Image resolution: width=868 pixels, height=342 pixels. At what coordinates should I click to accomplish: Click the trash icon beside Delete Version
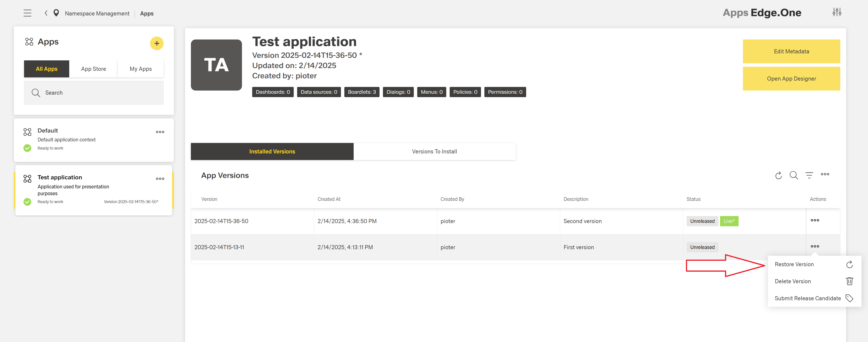pyautogui.click(x=850, y=281)
